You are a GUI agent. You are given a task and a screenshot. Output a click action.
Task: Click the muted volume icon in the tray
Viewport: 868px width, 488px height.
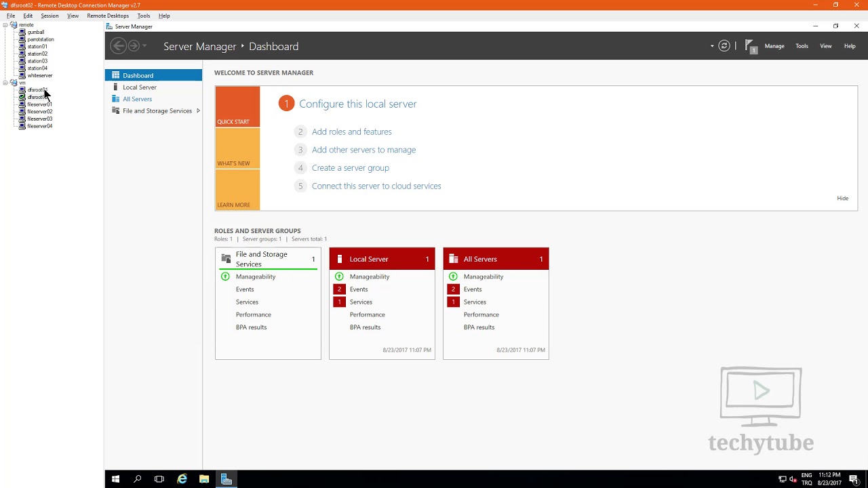pos(793,479)
